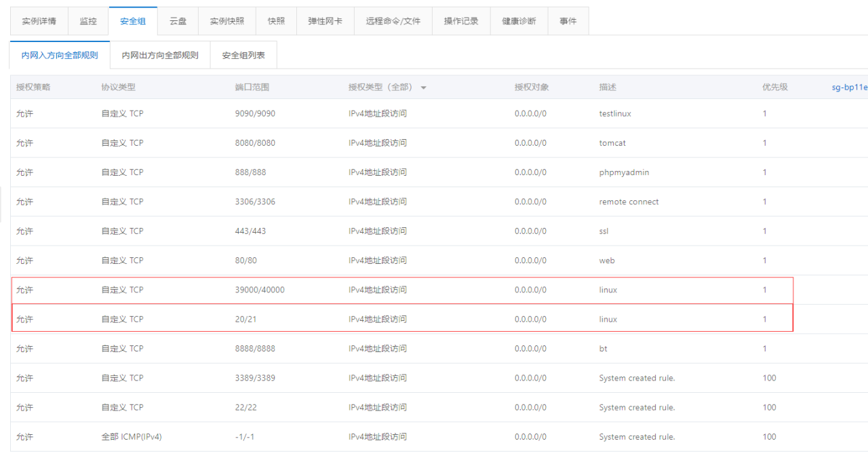This screenshot has width=868, height=460.
Task: Switch to the 监控 tab
Action: coord(88,21)
